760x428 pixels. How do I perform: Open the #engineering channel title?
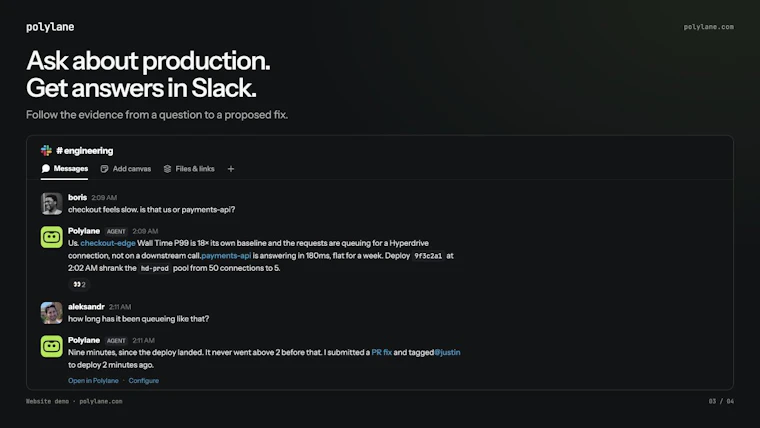coord(84,151)
